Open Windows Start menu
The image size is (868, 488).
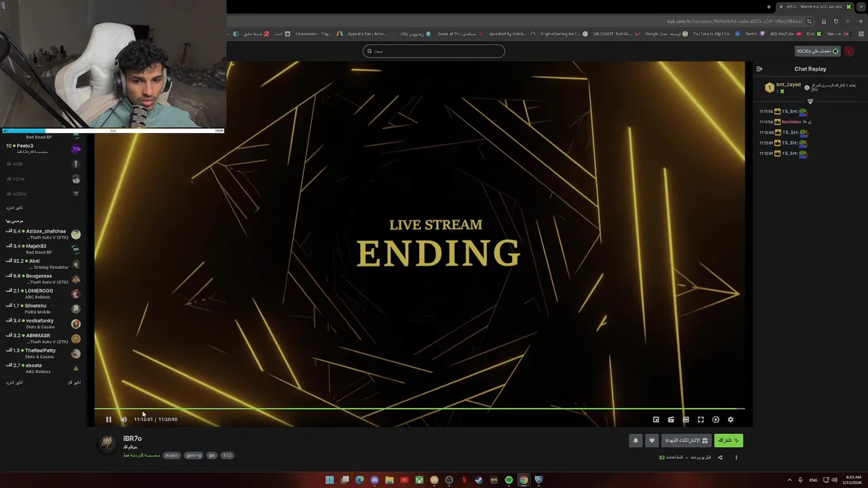point(330,480)
